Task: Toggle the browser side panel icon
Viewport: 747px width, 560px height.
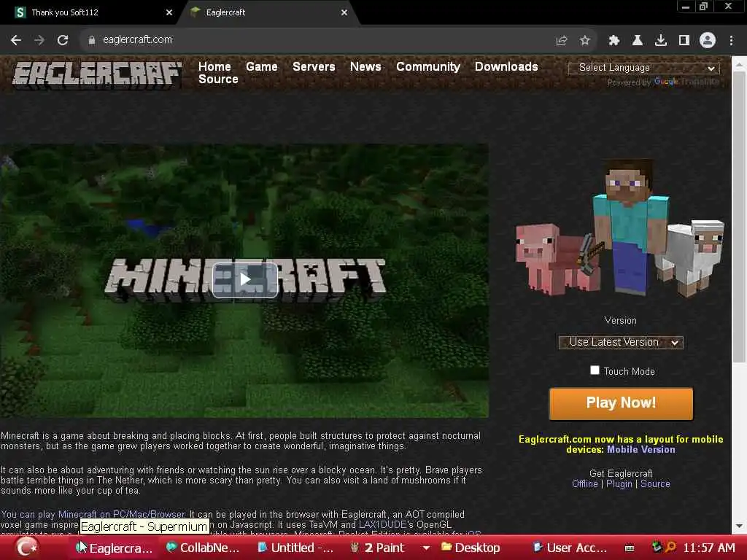Action: (x=684, y=41)
